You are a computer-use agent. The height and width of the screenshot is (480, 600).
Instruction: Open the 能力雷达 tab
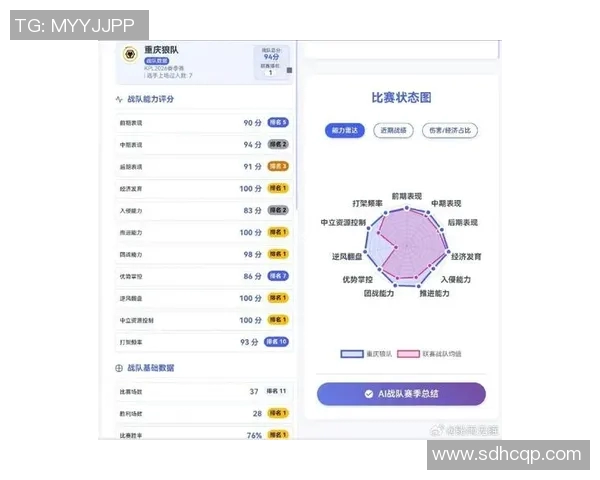pos(345,130)
